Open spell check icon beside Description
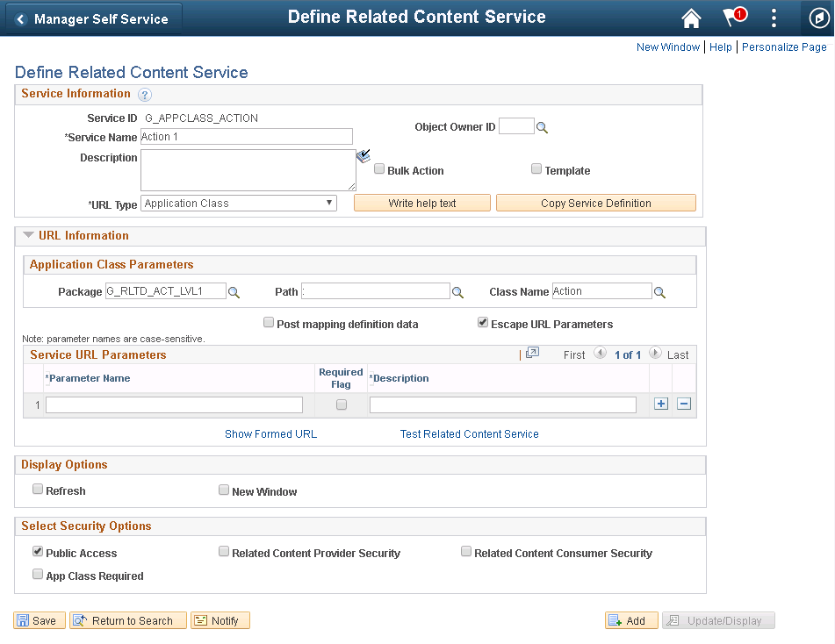 click(364, 156)
